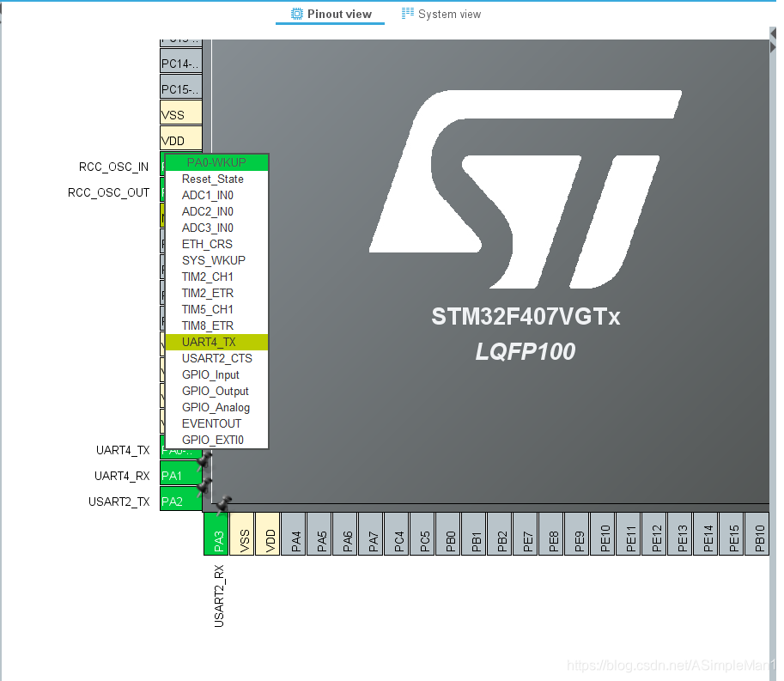Click the UART4_RX pin label

click(122, 476)
